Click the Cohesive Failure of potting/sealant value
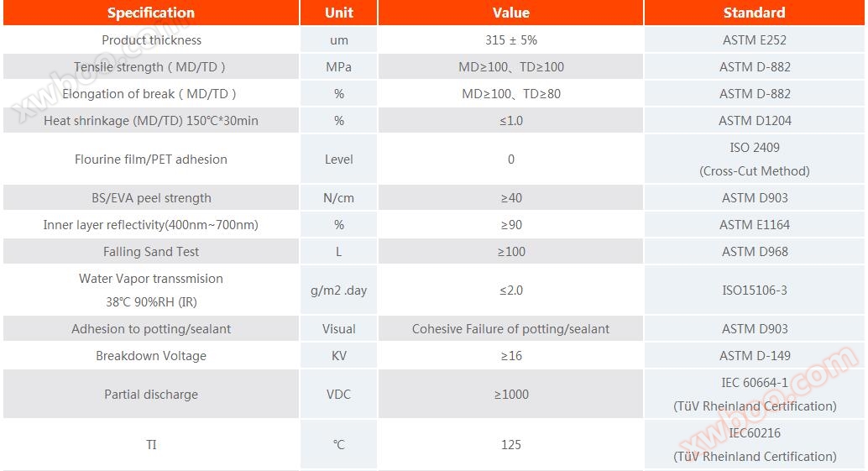868x471 pixels. click(510, 328)
